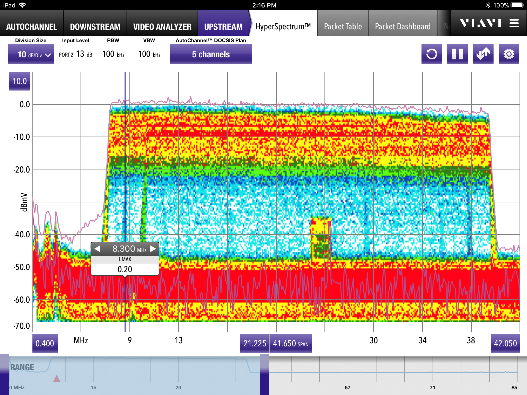Click the left handle of the RANGE slider

coord(4,375)
